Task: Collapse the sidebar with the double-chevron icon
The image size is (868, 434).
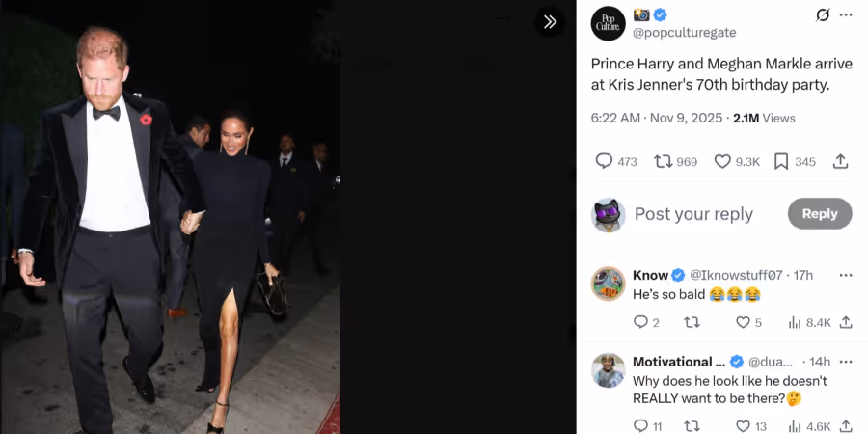Action: point(550,21)
